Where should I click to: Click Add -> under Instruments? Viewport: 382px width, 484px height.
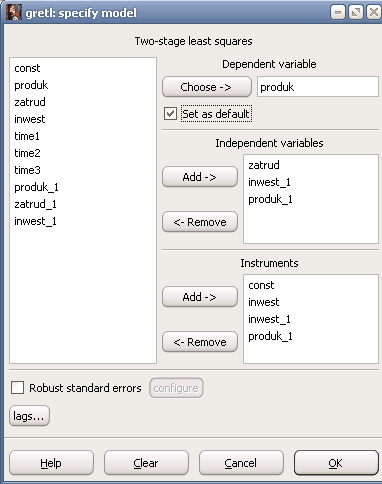click(200, 297)
